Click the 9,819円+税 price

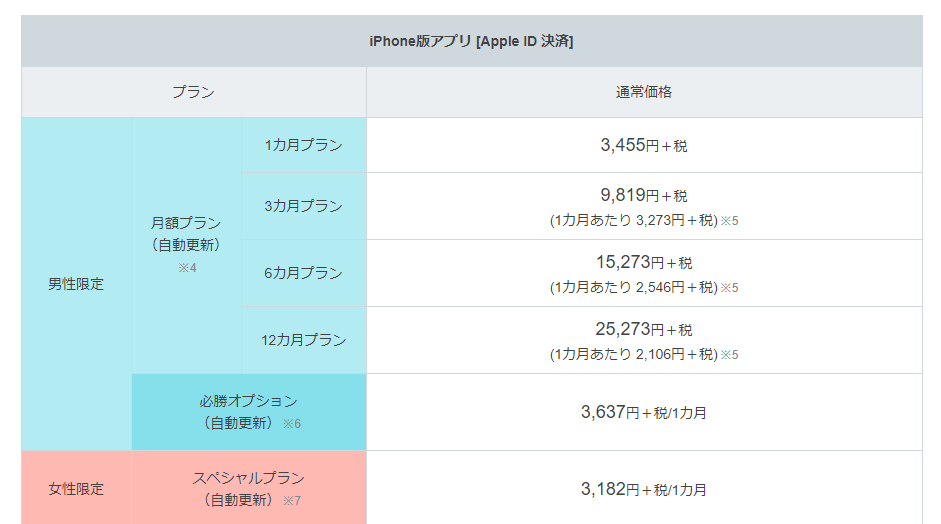coord(644,195)
